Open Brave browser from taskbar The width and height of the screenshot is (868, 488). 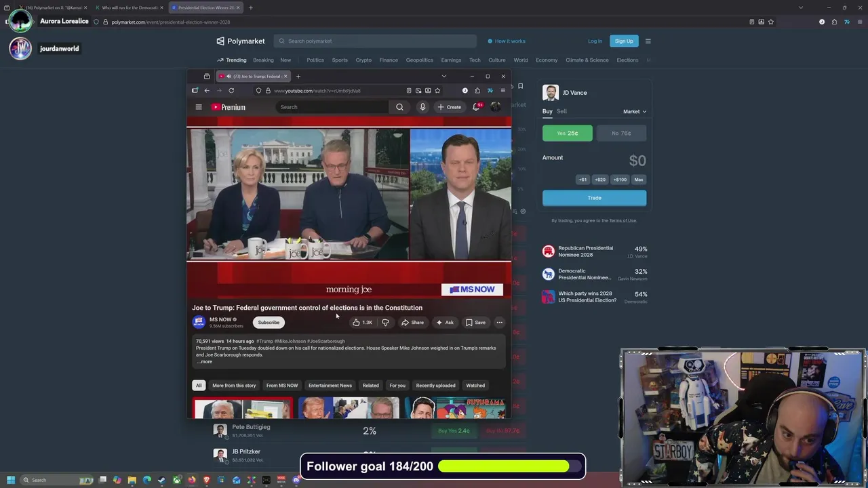[x=206, y=480]
